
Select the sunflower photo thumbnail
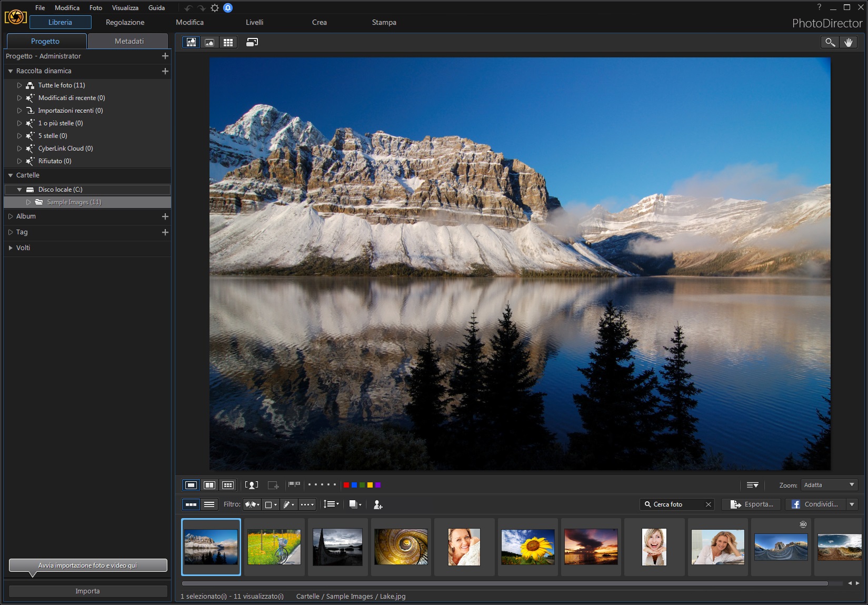click(527, 547)
